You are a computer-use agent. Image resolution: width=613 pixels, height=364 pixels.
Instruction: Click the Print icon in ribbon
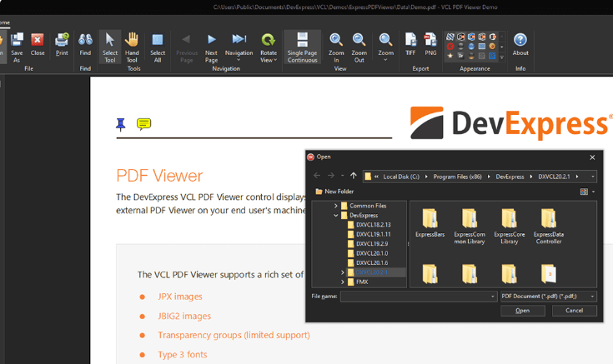(62, 40)
